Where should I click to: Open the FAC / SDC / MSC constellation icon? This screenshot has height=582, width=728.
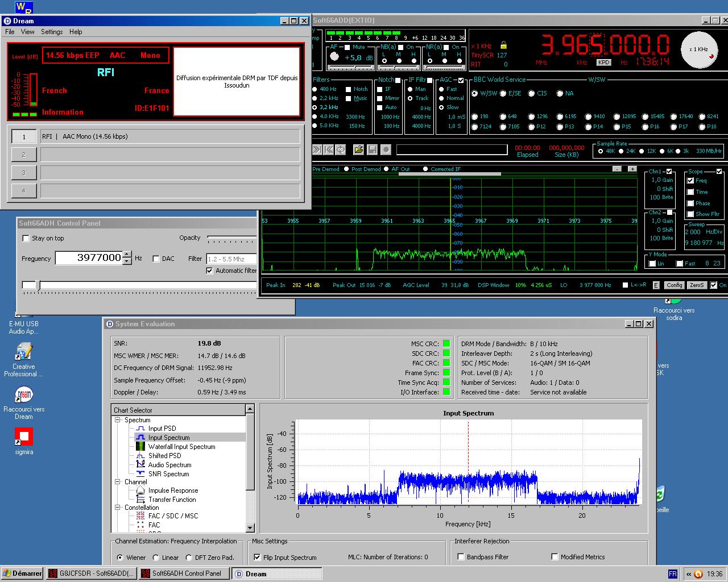(140, 516)
